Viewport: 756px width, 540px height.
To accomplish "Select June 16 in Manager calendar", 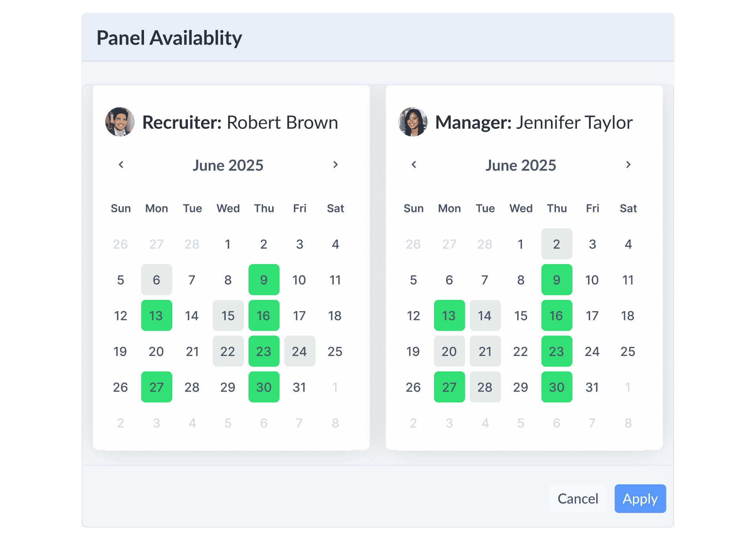I will [x=557, y=315].
